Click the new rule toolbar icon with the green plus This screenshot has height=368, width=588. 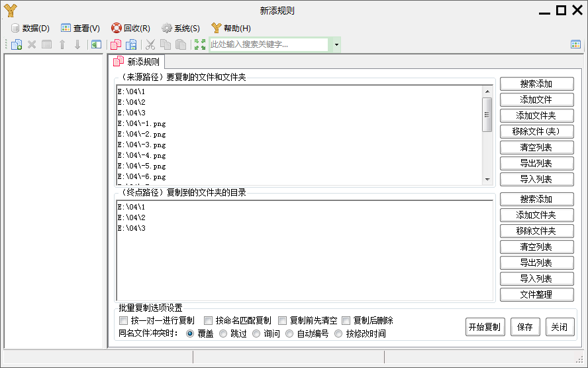coord(17,44)
